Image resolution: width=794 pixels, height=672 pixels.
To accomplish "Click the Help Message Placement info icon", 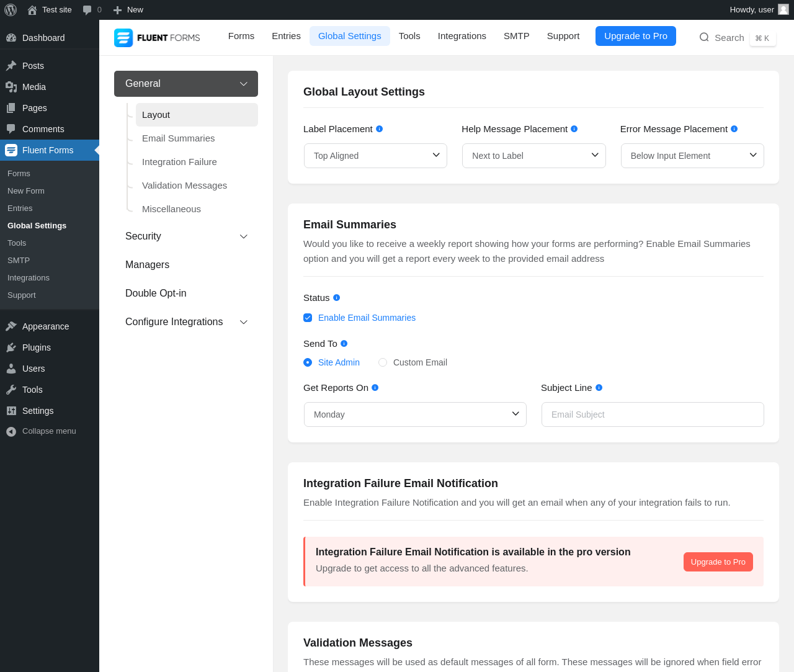I will click(574, 129).
